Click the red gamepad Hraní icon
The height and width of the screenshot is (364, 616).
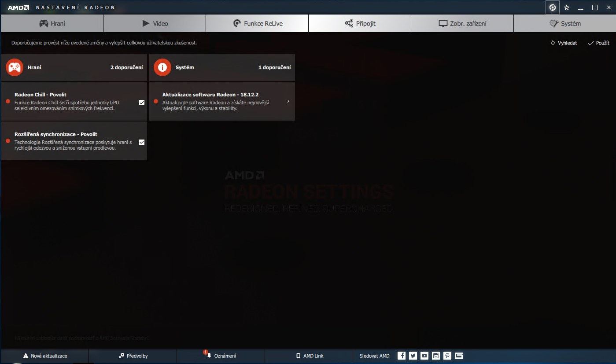[x=15, y=67]
